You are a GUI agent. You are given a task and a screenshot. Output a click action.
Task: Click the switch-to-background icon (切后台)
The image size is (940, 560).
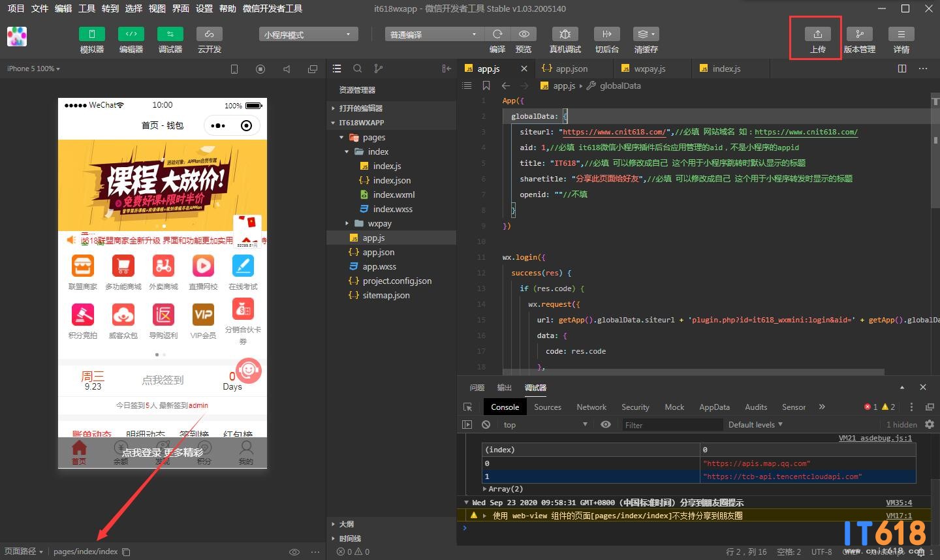coord(607,34)
